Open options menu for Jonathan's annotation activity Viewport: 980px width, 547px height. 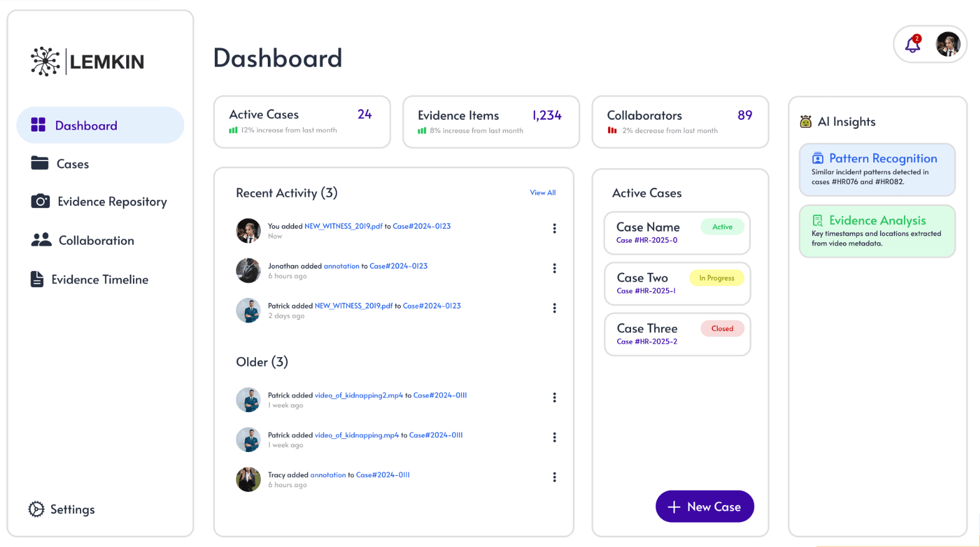coord(554,269)
